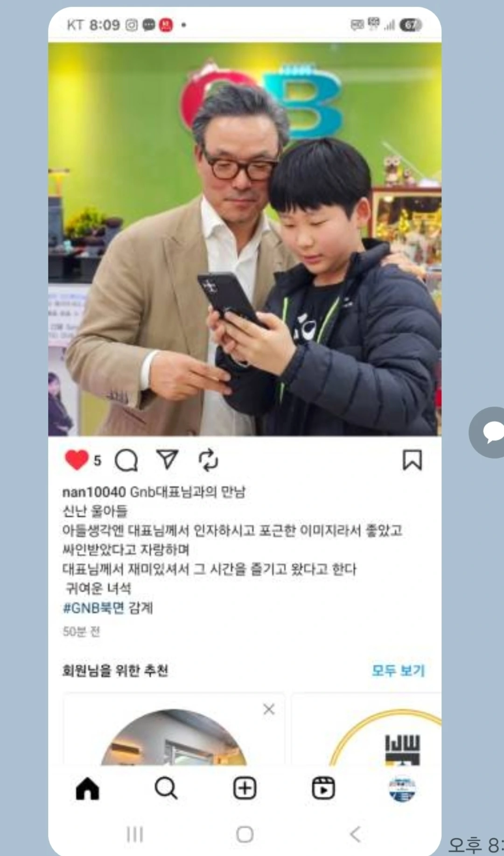Image resolution: width=504 pixels, height=856 pixels.
Task: Tap the red heart like icon
Action: pyautogui.click(x=77, y=460)
